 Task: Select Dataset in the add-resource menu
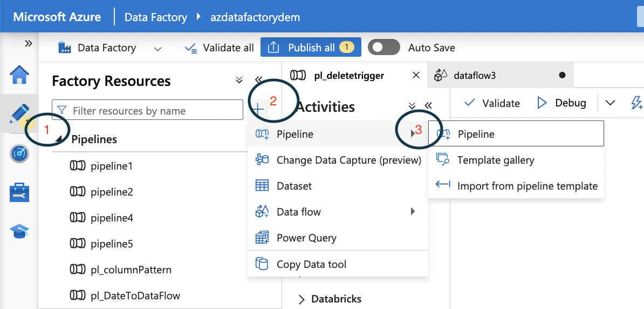pos(338,186)
